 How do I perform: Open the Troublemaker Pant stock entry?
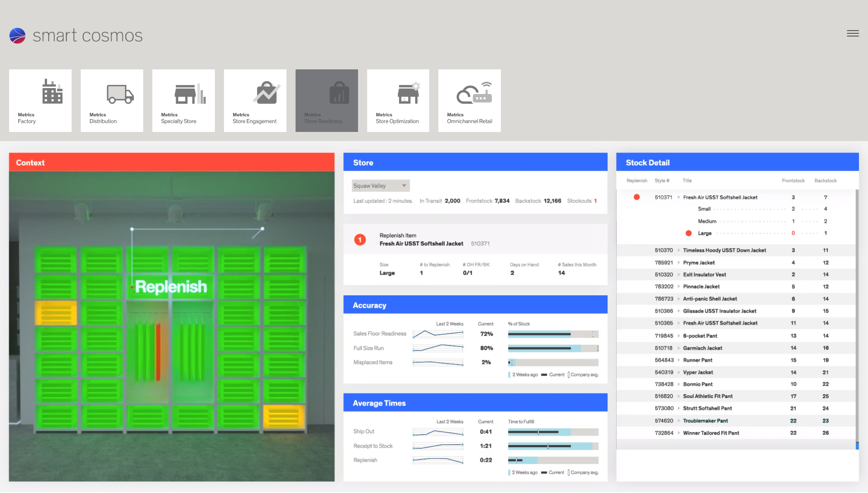[705, 420]
